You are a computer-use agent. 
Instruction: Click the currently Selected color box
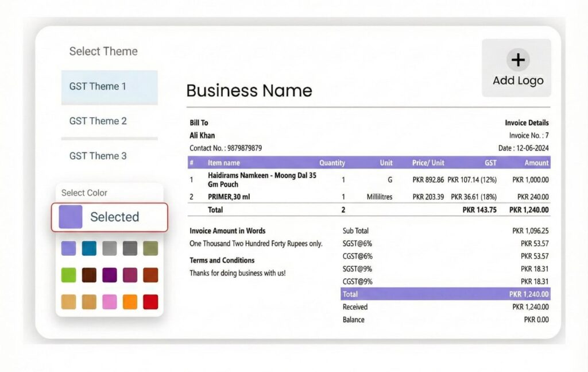click(110, 217)
